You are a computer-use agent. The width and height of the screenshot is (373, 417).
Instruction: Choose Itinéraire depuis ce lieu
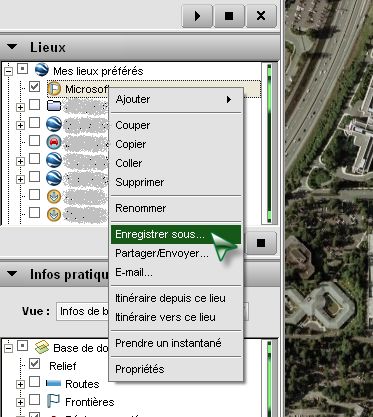[176, 298]
